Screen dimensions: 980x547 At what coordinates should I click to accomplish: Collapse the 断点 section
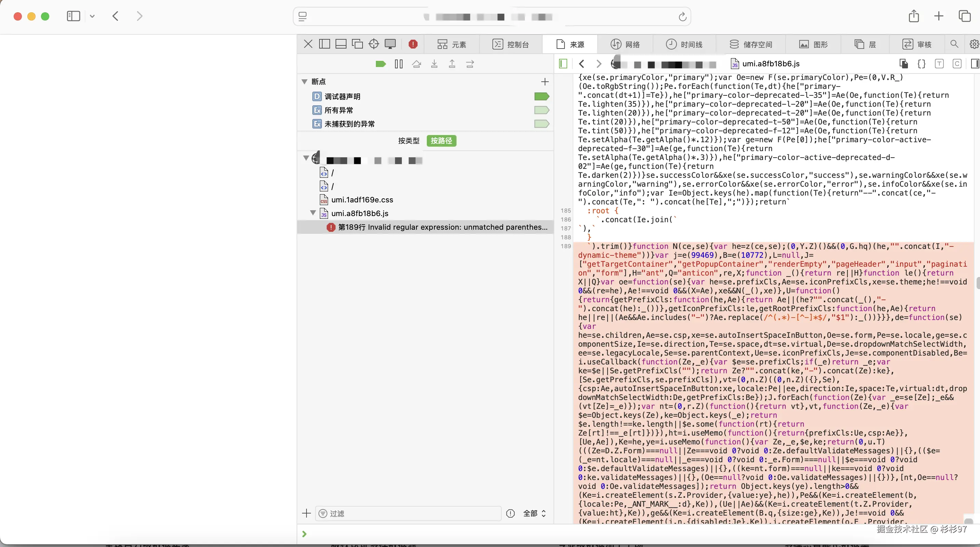304,81
